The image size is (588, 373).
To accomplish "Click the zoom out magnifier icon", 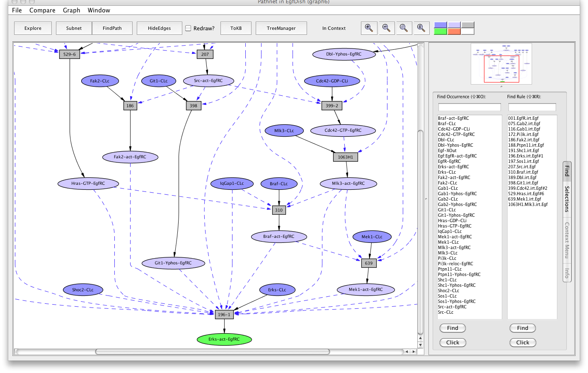I will (386, 28).
